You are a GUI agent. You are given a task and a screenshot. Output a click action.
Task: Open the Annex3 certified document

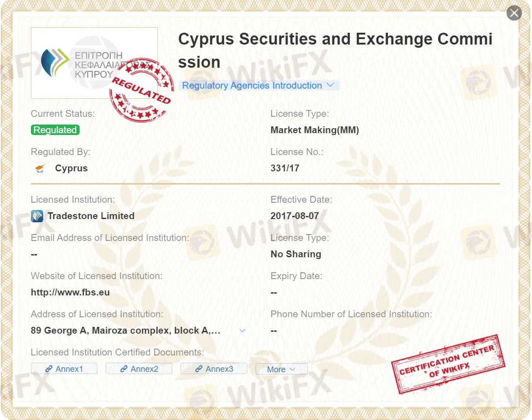pos(214,369)
